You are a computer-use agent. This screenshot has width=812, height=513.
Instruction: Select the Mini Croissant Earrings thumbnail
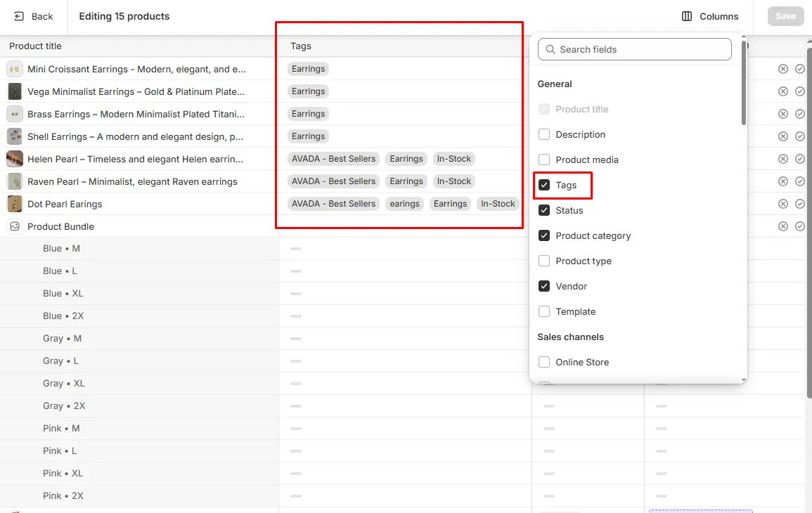click(x=15, y=68)
